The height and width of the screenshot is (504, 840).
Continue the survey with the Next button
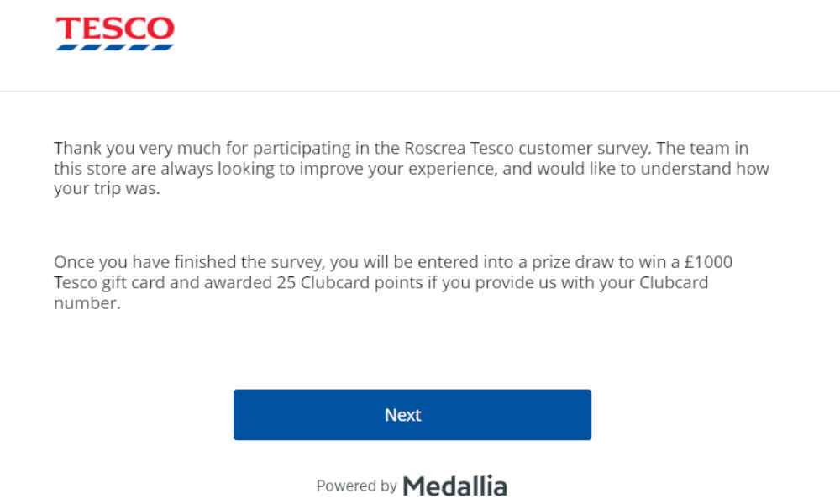[x=412, y=415]
